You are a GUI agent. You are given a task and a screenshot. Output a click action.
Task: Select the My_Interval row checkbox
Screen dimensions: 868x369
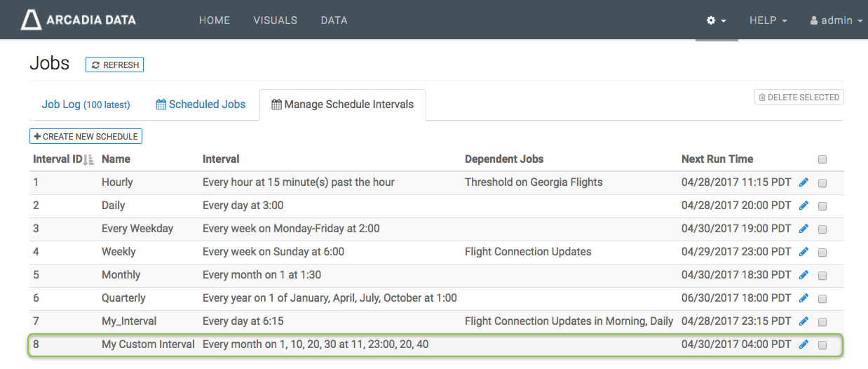pyautogui.click(x=822, y=322)
